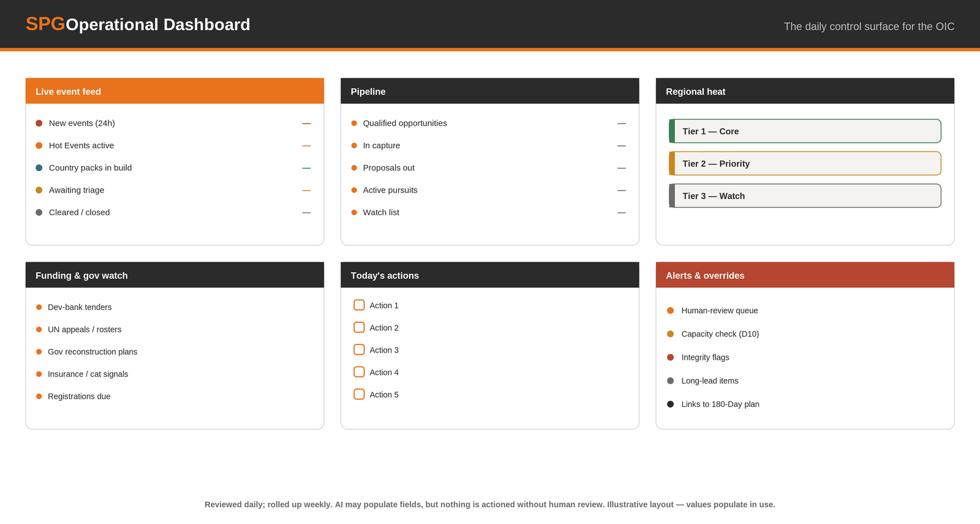Check the Action 1 checkbox
Image resolution: width=980 pixels, height=524 pixels.
(359, 305)
